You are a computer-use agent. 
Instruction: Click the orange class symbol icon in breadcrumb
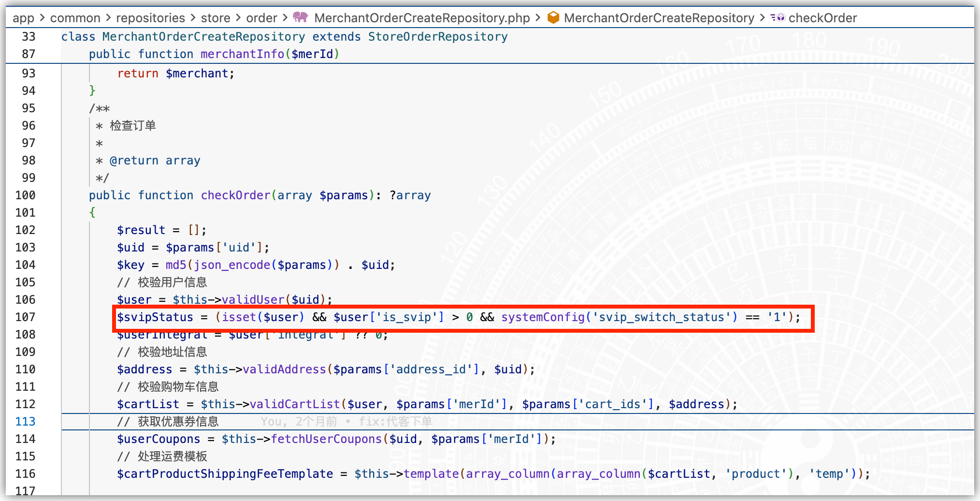(553, 17)
